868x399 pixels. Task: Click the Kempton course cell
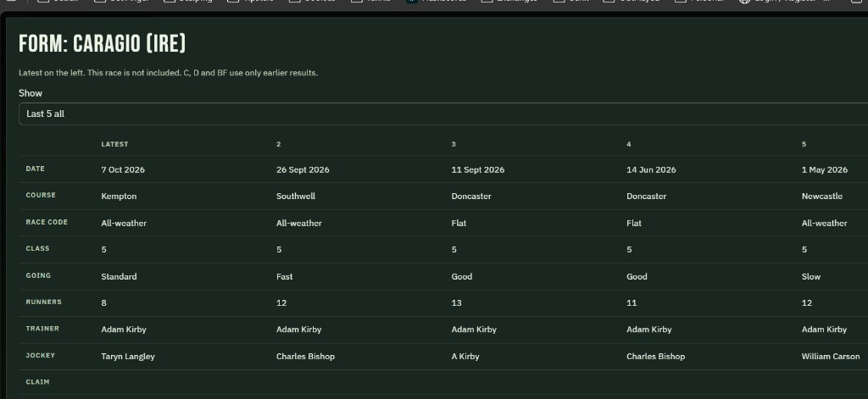[x=119, y=197]
